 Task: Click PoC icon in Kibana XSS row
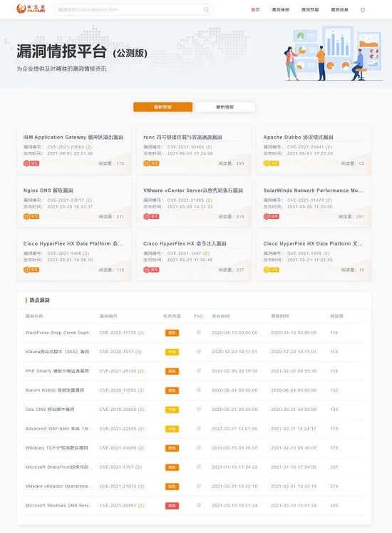pyautogui.click(x=199, y=352)
